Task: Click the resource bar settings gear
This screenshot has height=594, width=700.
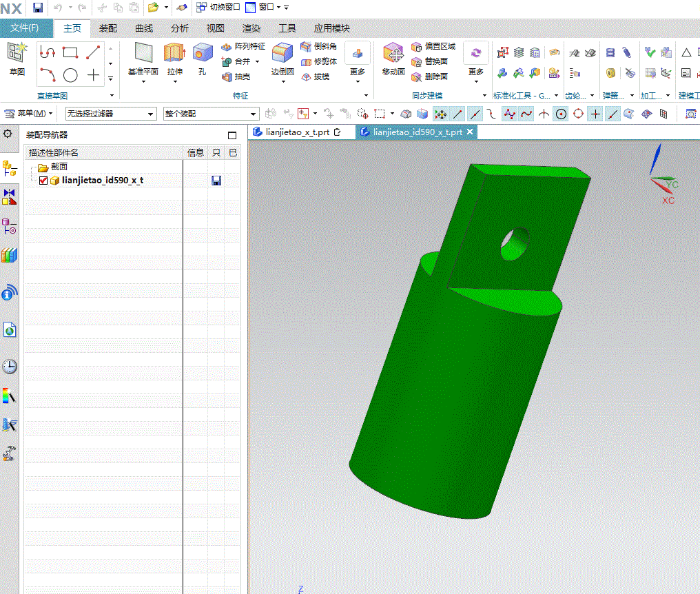Action: tap(8, 134)
